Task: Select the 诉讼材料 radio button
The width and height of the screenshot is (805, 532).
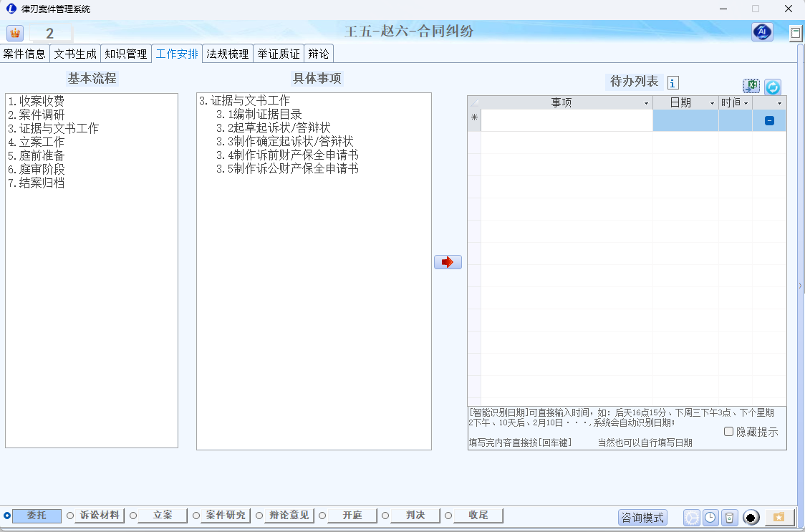Action: tap(70, 516)
